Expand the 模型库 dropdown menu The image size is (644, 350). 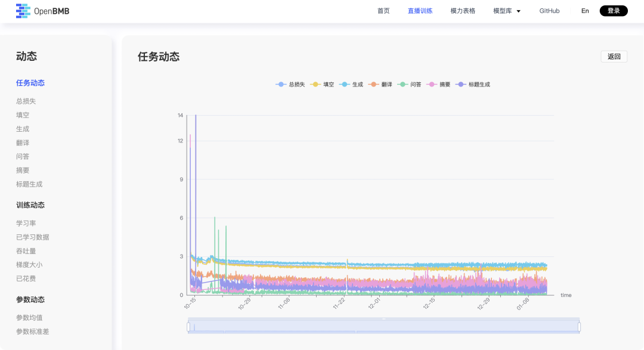tap(506, 11)
